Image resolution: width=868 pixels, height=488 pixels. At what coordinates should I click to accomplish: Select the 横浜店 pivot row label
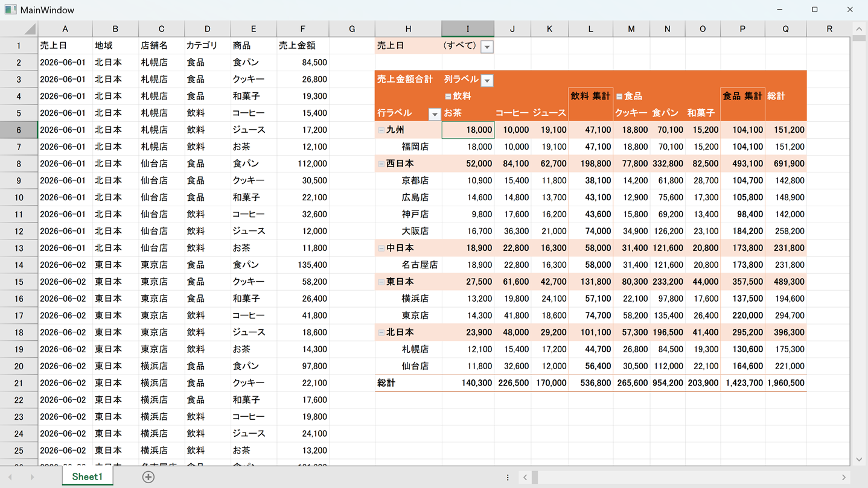408,299
